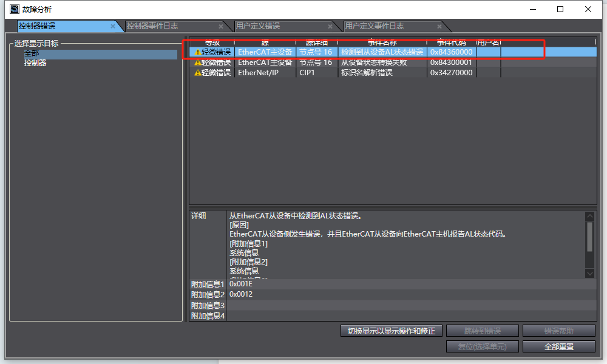Click event code 0x84300001
The image size is (607, 364).
coord(452,62)
